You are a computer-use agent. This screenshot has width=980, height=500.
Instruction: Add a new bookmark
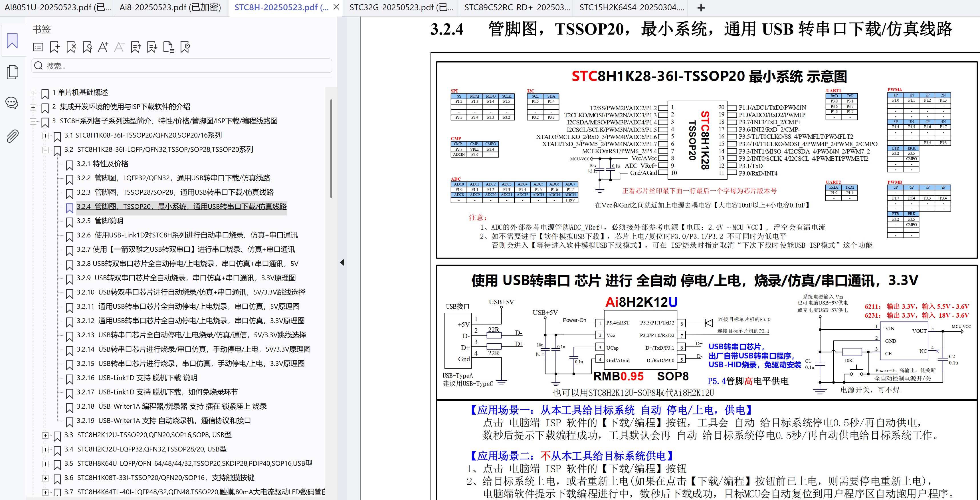click(x=55, y=47)
